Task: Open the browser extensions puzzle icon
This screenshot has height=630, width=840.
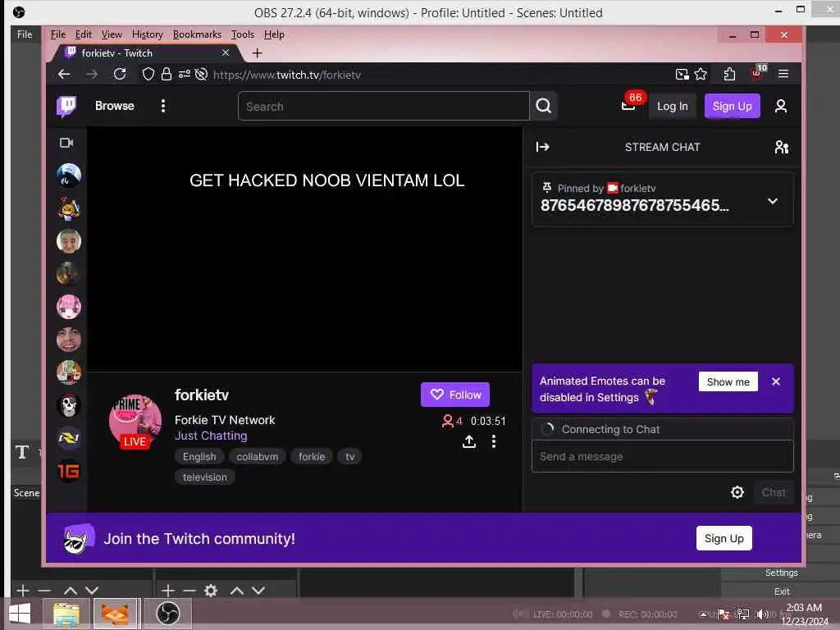Action: 729,75
